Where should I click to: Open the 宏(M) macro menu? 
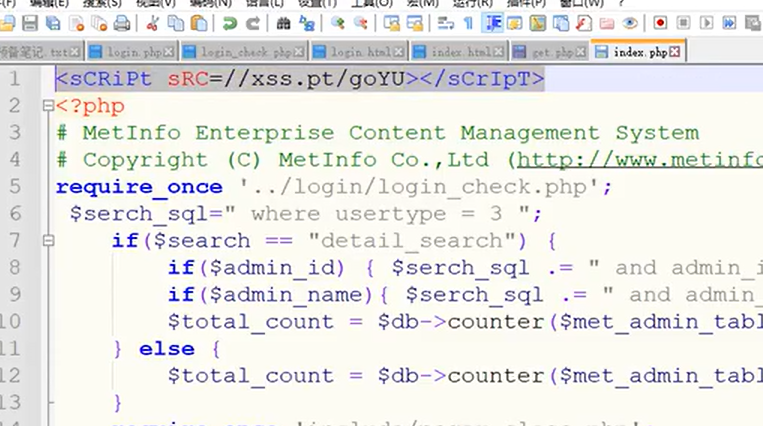coord(422,3)
